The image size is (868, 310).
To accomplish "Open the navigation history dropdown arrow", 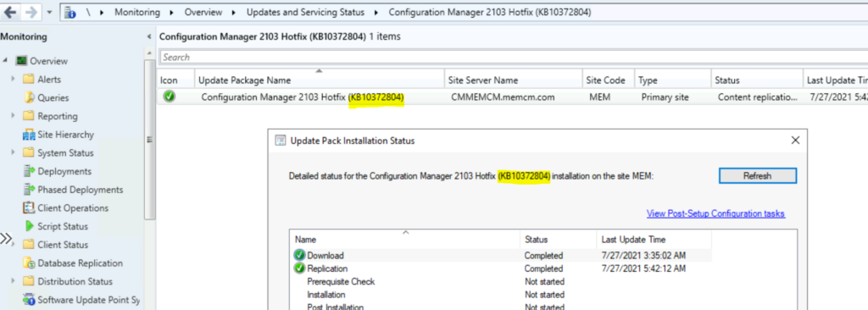I will [x=50, y=12].
